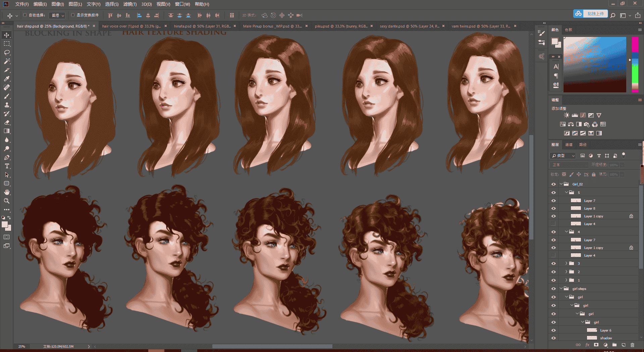Viewport: 644px width, 352px height.
Task: Expand group 2 in layers panel
Action: point(567,271)
